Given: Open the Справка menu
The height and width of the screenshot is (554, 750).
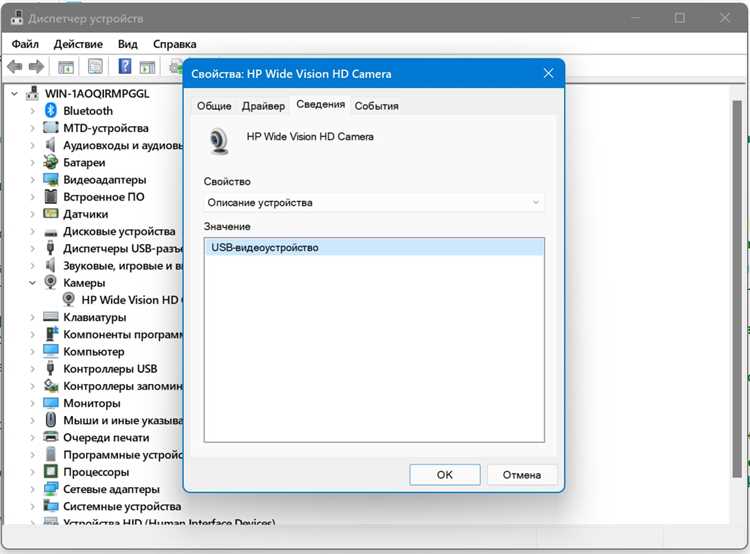Looking at the screenshot, I should pos(175,44).
